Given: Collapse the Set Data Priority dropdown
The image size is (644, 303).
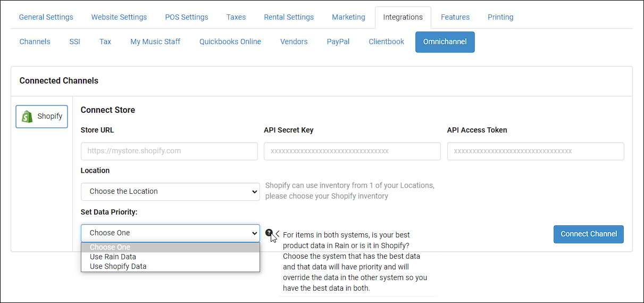Looking at the screenshot, I should [170, 233].
